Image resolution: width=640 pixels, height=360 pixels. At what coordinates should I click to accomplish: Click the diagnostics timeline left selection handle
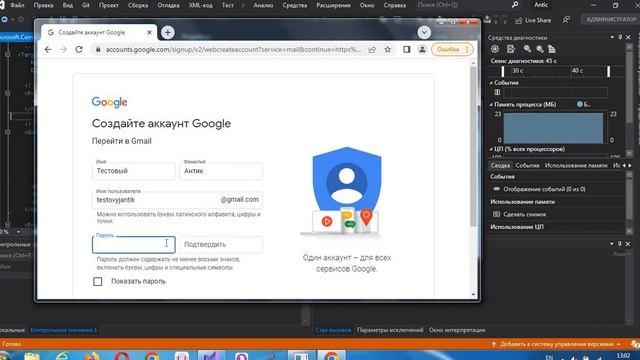[502, 71]
